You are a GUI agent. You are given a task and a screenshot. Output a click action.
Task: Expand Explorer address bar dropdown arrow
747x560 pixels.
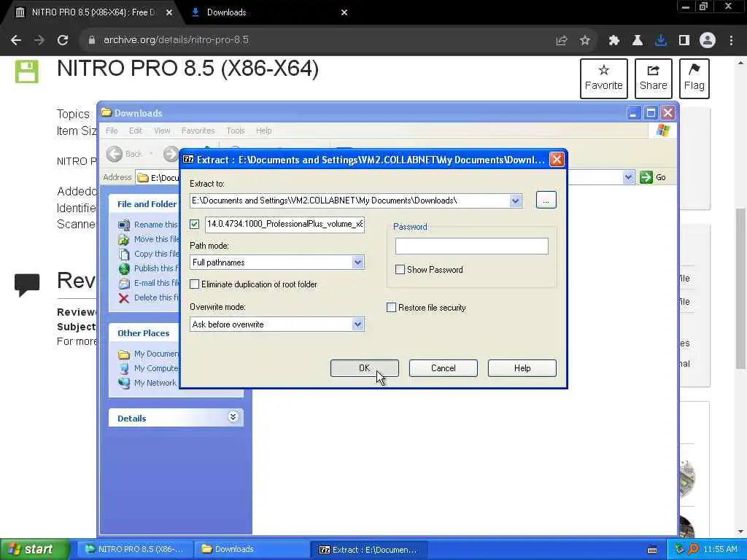click(628, 177)
